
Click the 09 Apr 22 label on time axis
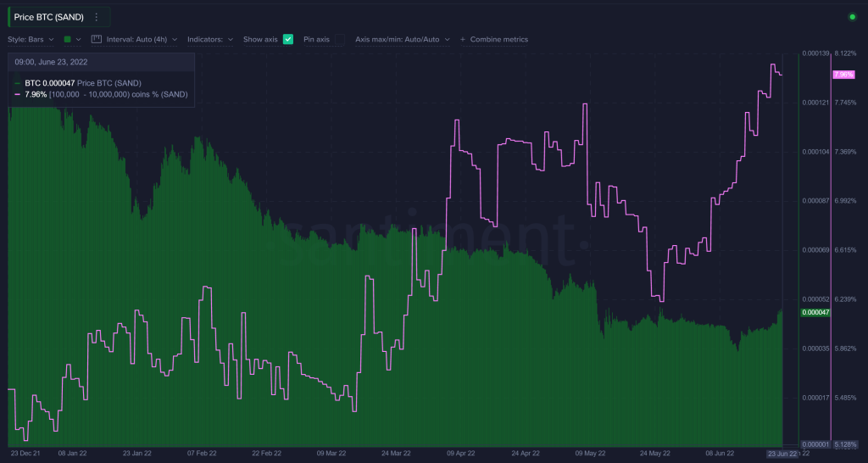[x=462, y=454]
